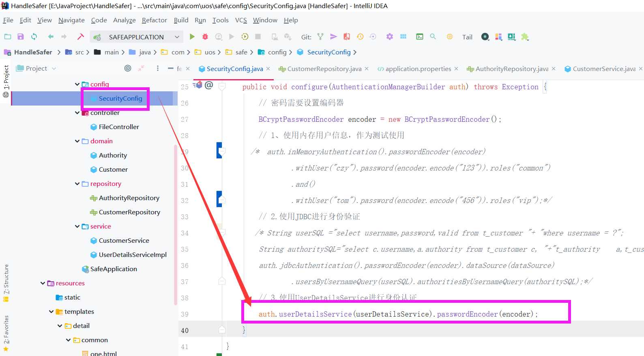This screenshot has height=356, width=644.
Task: Click the Git compare with branch icon
Action: [347, 37]
